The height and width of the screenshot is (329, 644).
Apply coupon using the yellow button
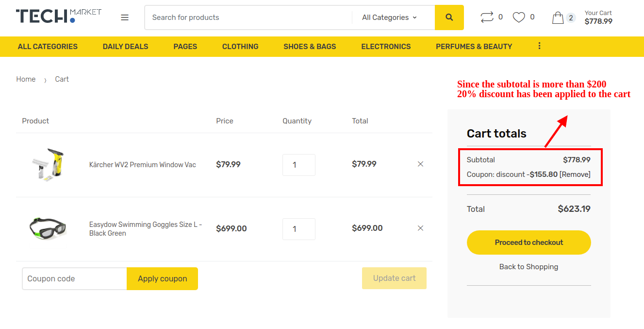tap(162, 278)
